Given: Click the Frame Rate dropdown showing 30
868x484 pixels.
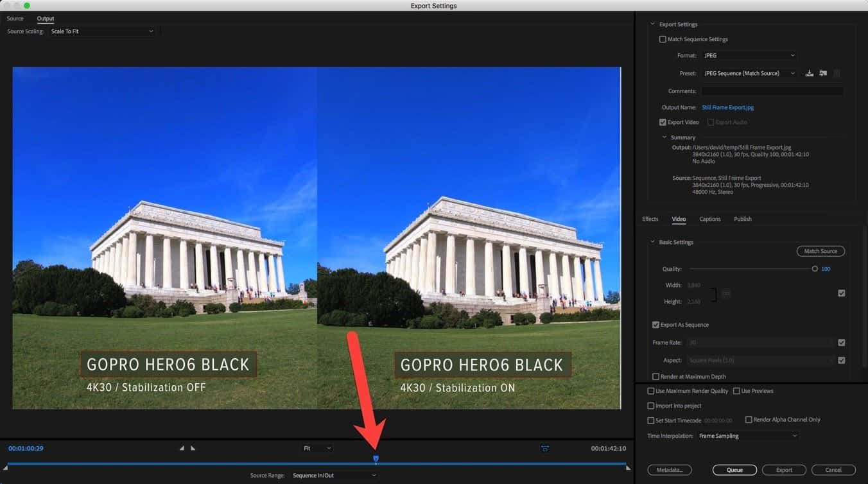Looking at the screenshot, I should coord(761,343).
